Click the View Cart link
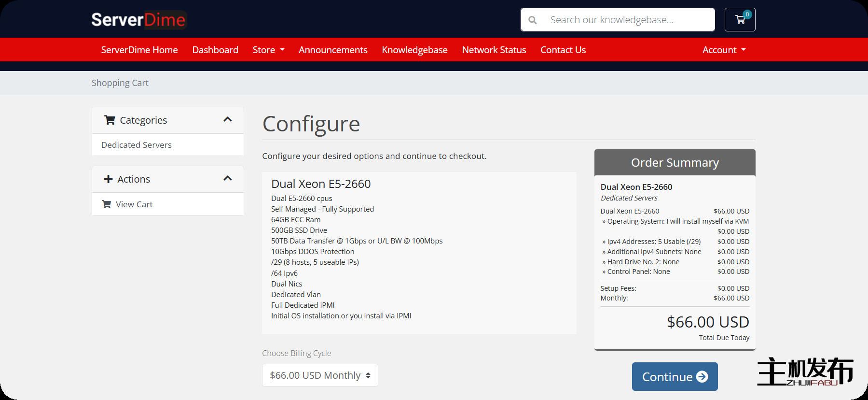This screenshot has width=868, height=400. pyautogui.click(x=134, y=204)
